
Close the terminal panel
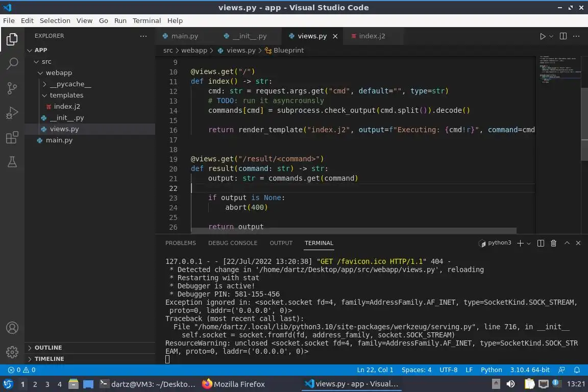[x=578, y=243]
